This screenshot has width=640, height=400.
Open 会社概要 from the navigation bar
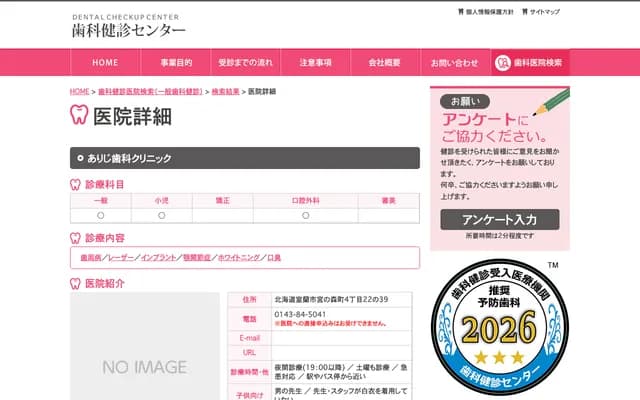(x=385, y=63)
